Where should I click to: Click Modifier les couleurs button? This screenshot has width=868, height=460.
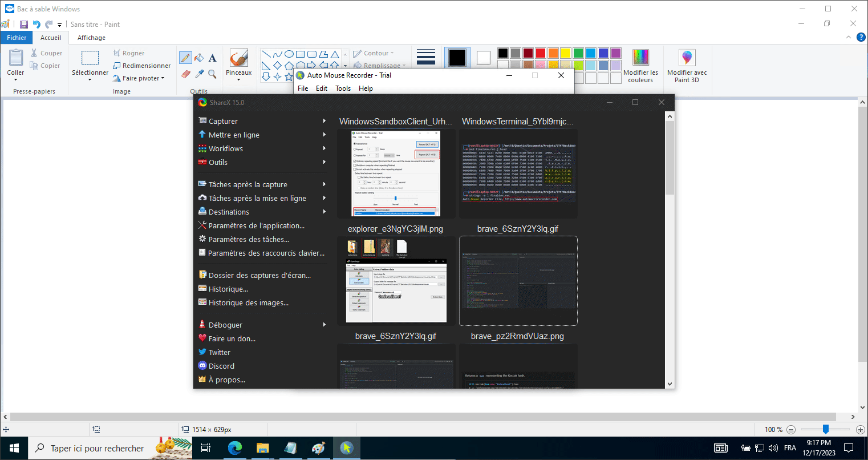point(640,66)
